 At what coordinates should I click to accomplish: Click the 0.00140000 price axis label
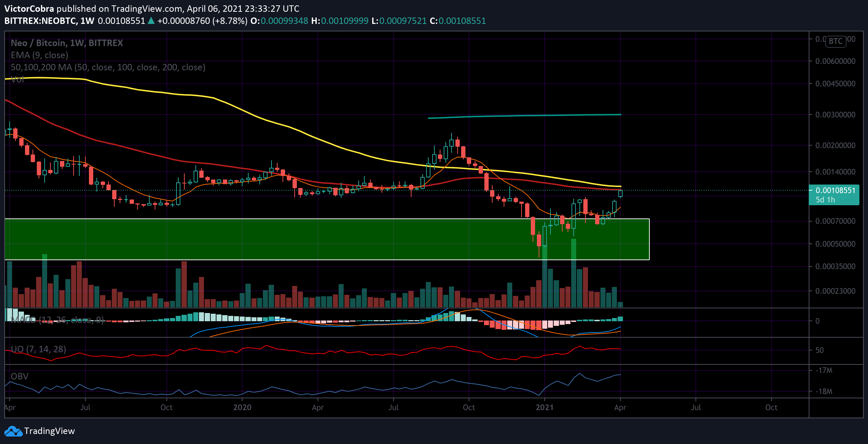(x=835, y=172)
